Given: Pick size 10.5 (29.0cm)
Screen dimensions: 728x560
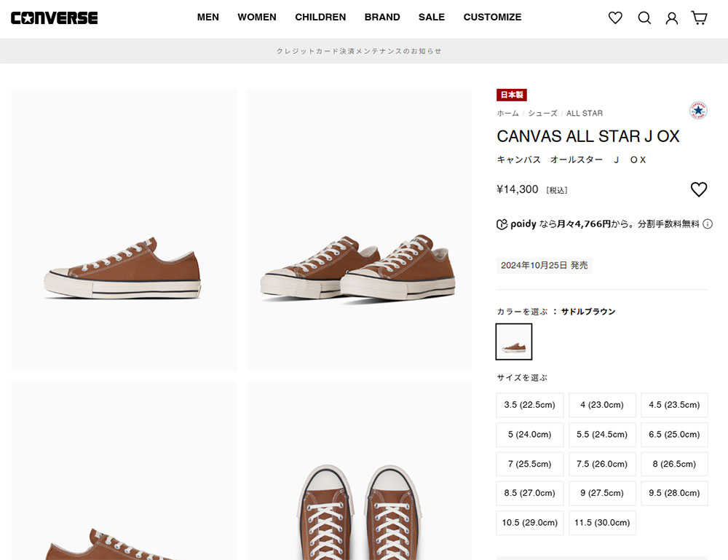Looking at the screenshot, I should pyautogui.click(x=530, y=523).
